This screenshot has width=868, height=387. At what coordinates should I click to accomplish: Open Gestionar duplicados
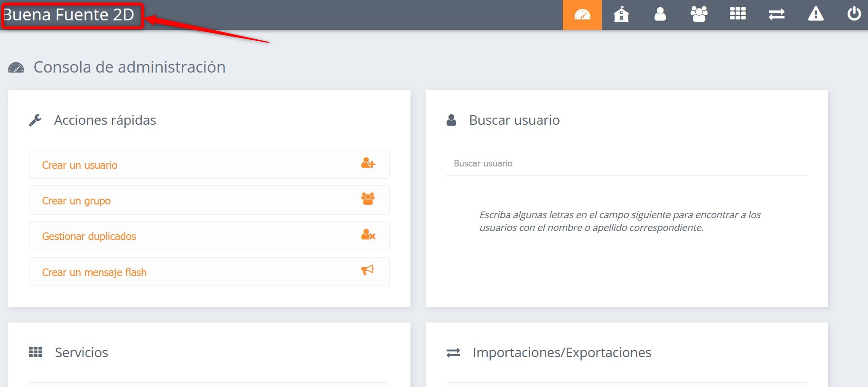pos(89,237)
